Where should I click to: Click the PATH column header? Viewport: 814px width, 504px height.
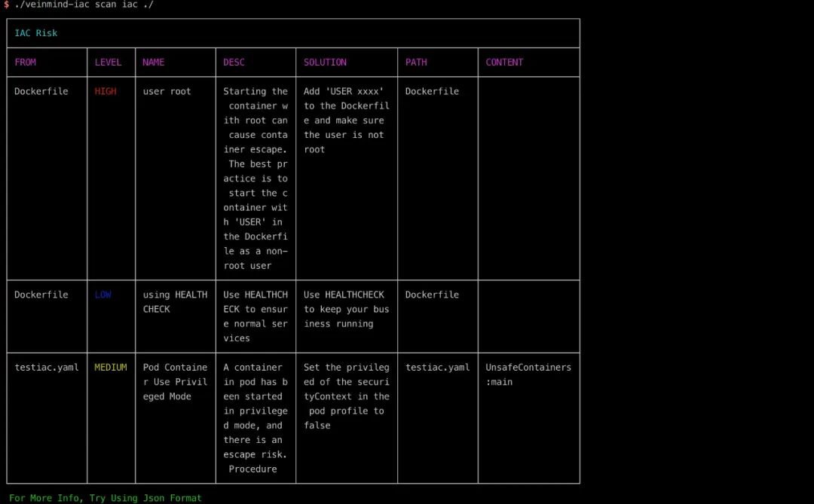(416, 63)
